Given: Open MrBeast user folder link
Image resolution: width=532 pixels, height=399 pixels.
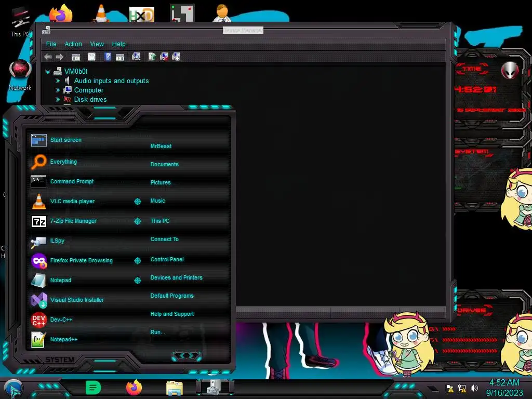Looking at the screenshot, I should tap(161, 146).
